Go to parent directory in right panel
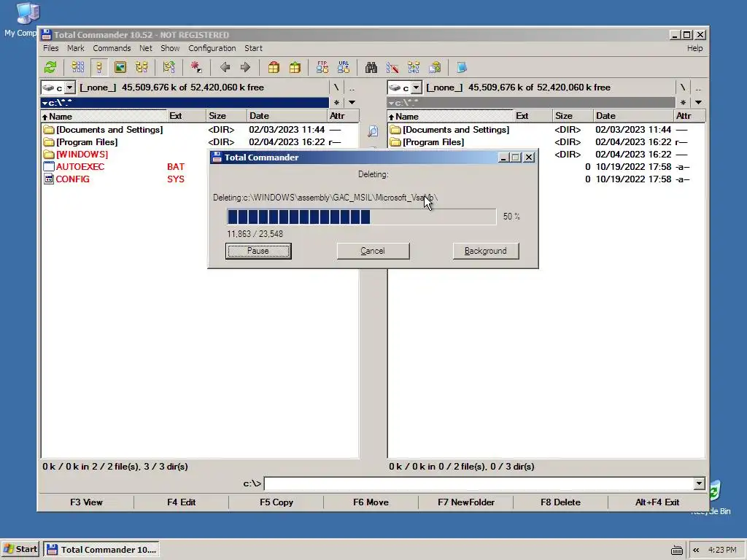The height and width of the screenshot is (560, 747). [698, 87]
